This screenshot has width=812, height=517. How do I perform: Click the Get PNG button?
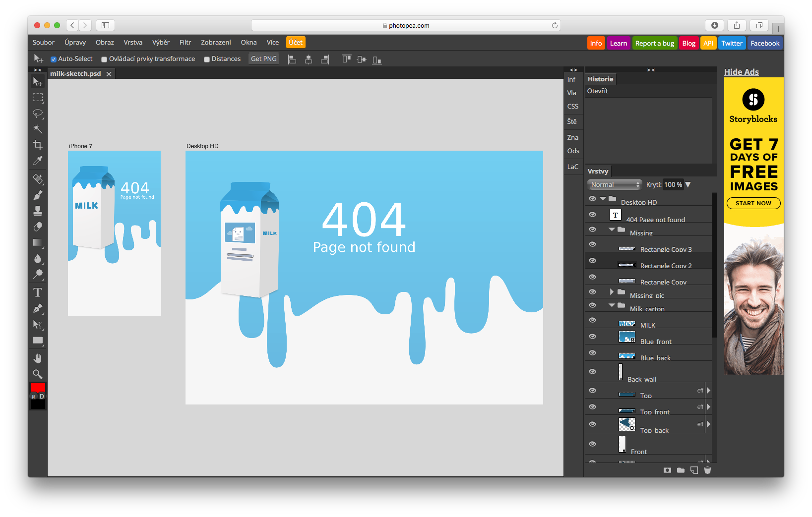tap(264, 59)
